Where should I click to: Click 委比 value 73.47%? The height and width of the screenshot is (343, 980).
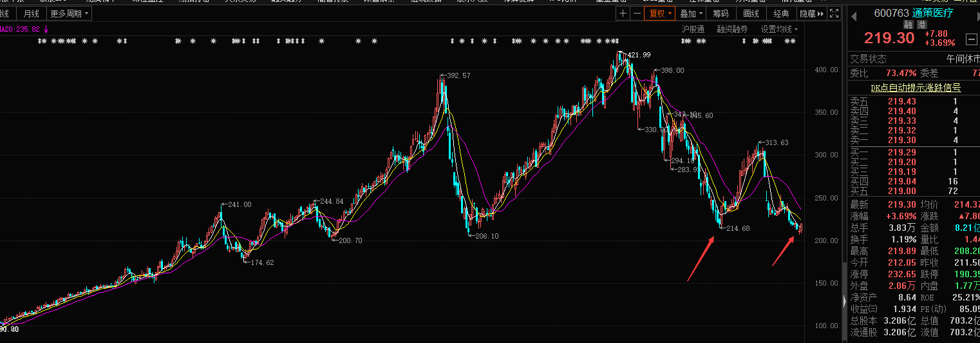click(x=901, y=73)
